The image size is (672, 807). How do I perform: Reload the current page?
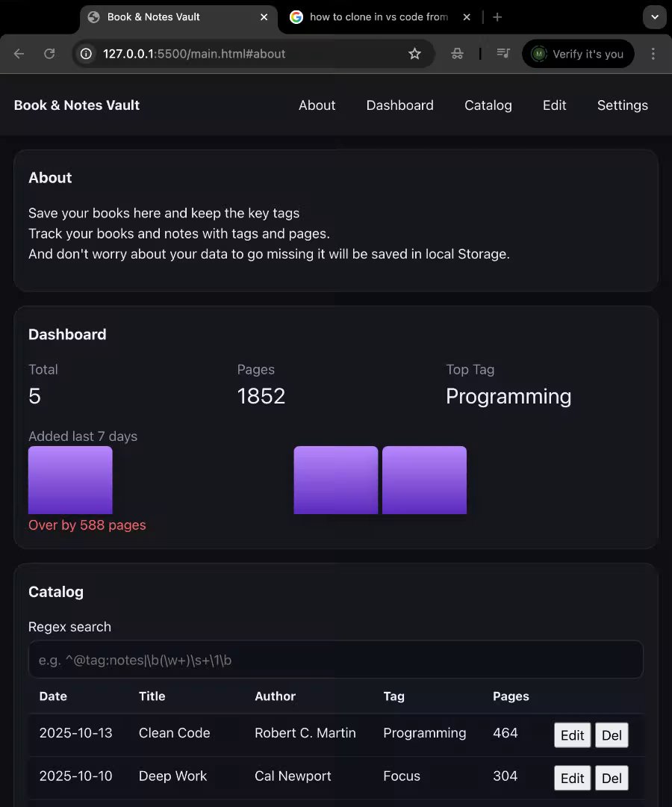[49, 54]
